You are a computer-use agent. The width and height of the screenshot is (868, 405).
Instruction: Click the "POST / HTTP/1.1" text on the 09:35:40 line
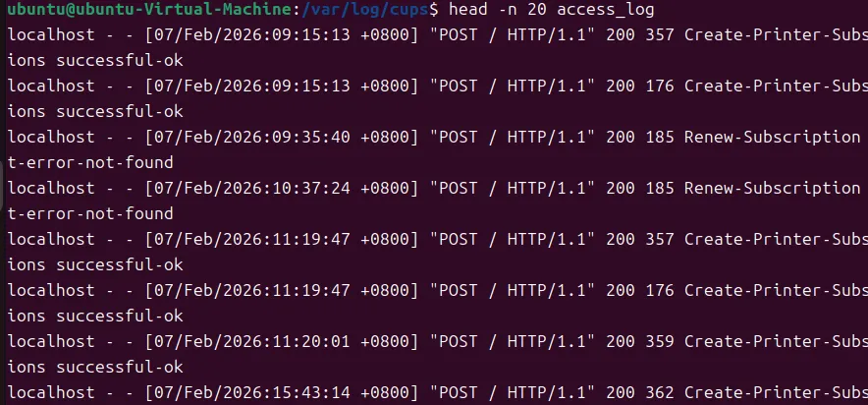click(x=513, y=137)
